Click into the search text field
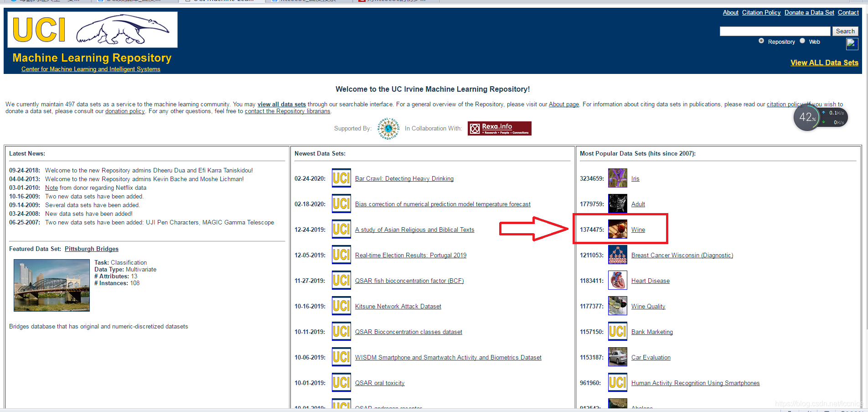Viewport: 868px width, 412px height. click(775, 31)
